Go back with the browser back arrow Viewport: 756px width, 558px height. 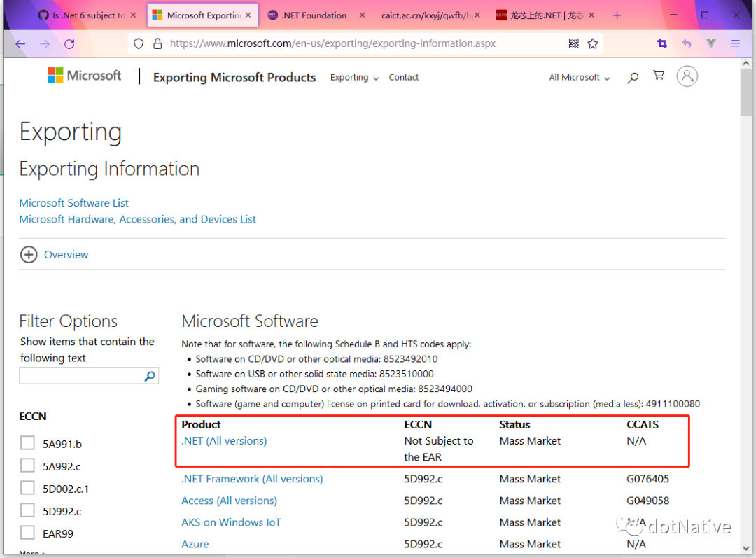(20, 44)
